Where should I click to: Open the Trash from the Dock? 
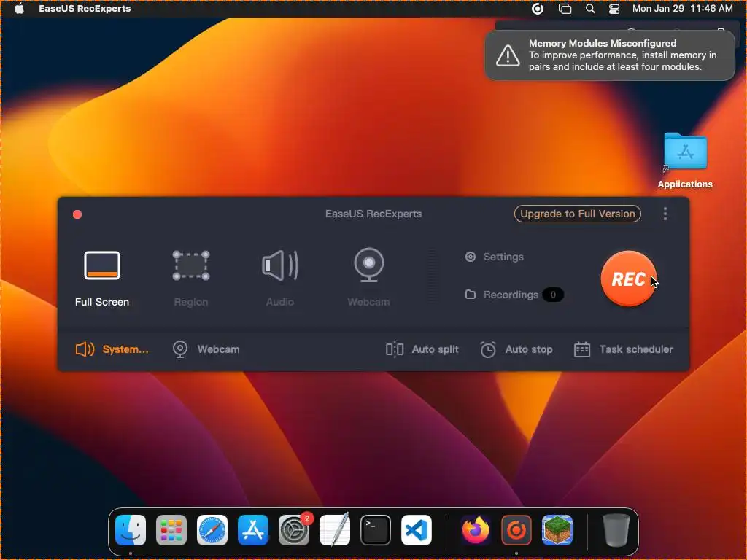(616, 530)
